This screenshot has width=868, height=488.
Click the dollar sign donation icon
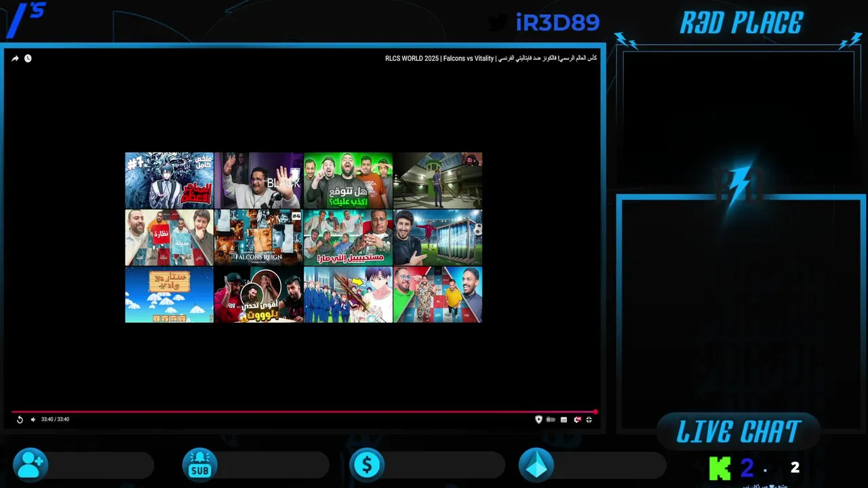[367, 465]
